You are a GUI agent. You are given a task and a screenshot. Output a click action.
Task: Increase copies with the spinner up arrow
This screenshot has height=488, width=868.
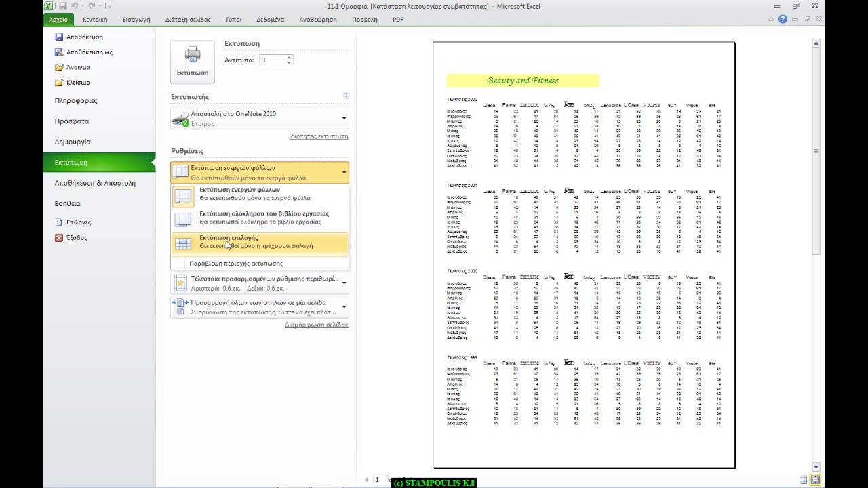(289, 57)
